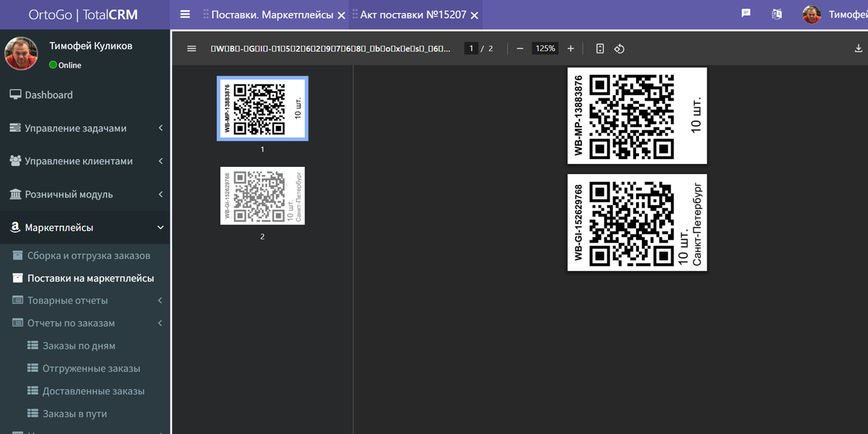Click the OrtoGo | TotalCRM logo
The width and height of the screenshot is (868, 434).
point(83,14)
